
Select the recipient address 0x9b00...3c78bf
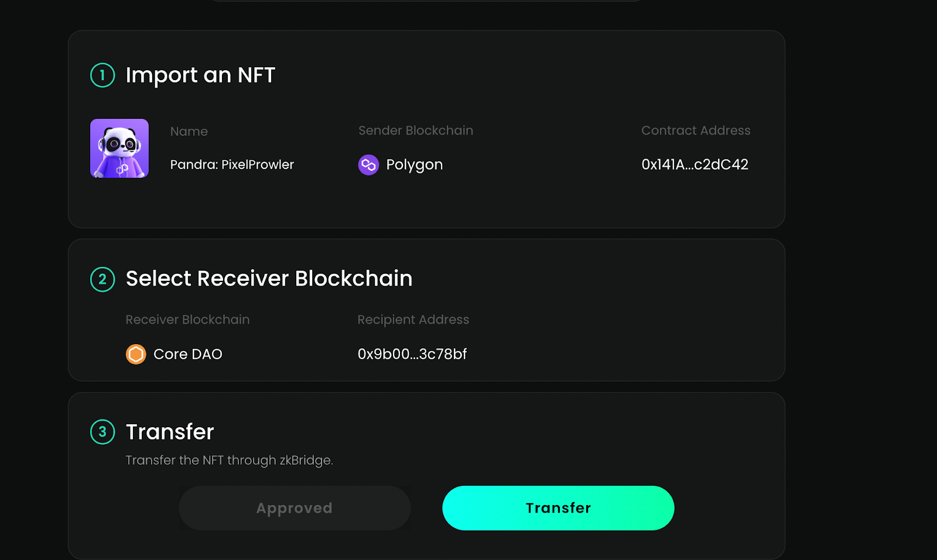click(412, 354)
